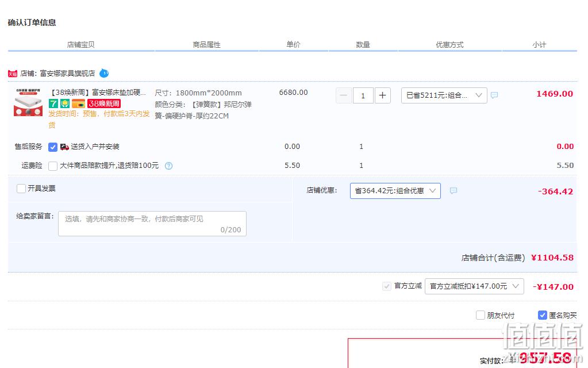Click the unit price 6680.00
Screen dimensions: 588x368
(x=293, y=92)
